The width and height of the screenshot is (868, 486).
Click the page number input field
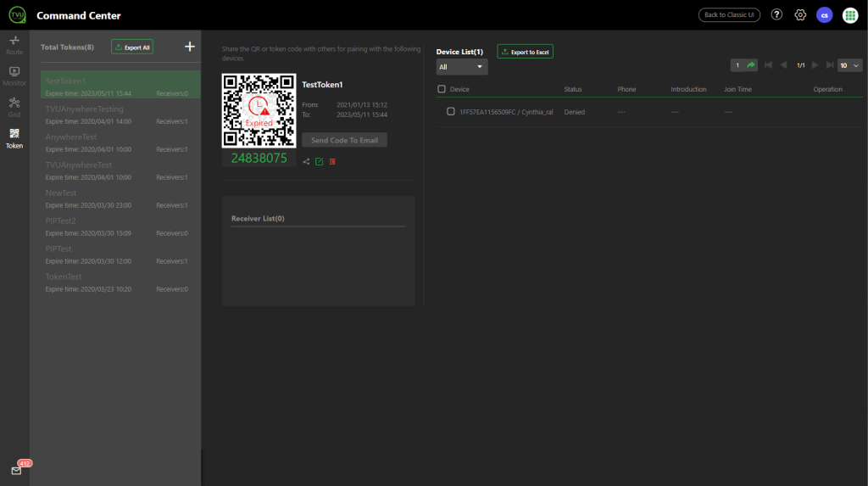[737, 65]
